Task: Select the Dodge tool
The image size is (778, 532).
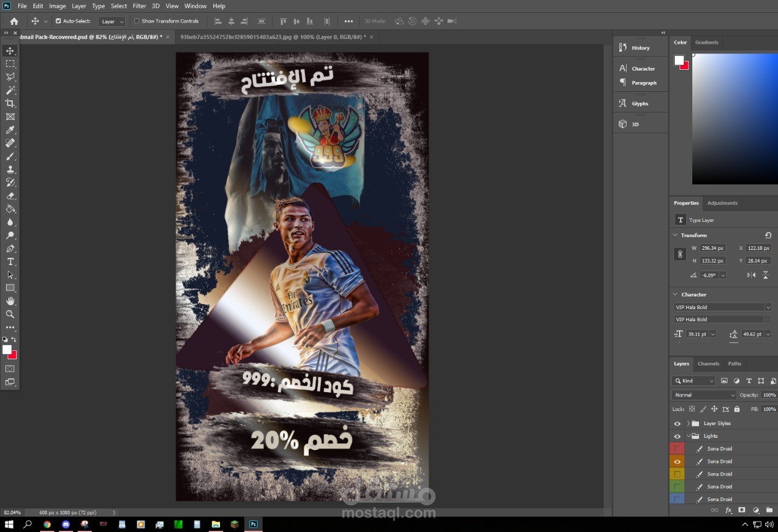Action: pos(10,235)
